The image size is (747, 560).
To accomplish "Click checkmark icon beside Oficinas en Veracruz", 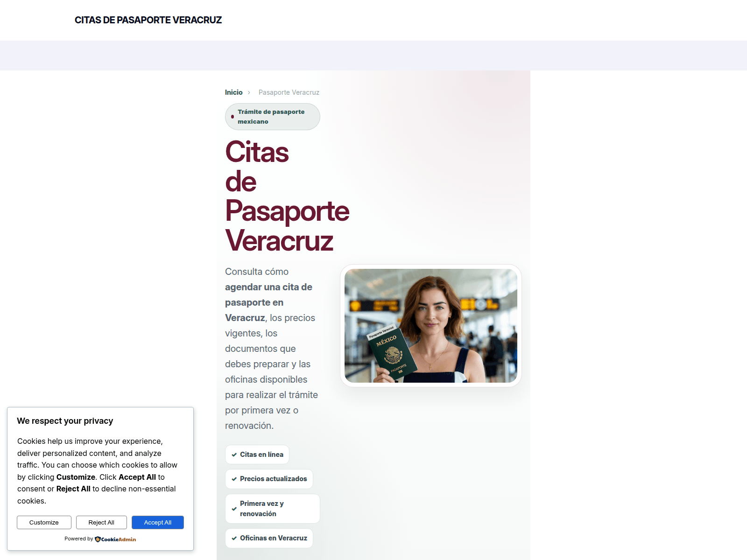I will point(234,538).
